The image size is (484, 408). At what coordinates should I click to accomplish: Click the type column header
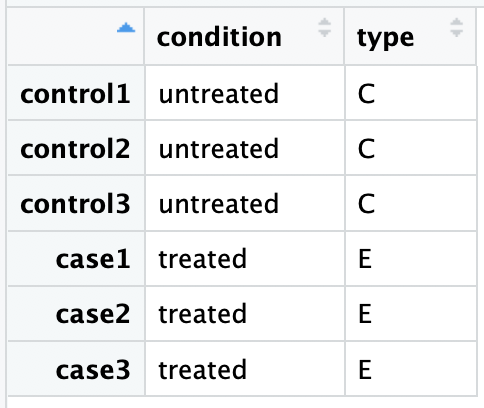[385, 39]
